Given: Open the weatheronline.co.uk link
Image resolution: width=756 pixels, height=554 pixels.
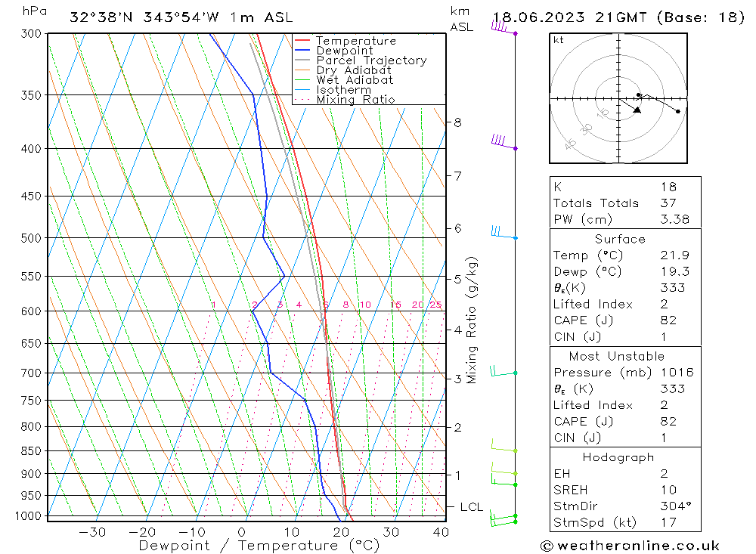Looking at the screenshot, I should coord(629,546).
